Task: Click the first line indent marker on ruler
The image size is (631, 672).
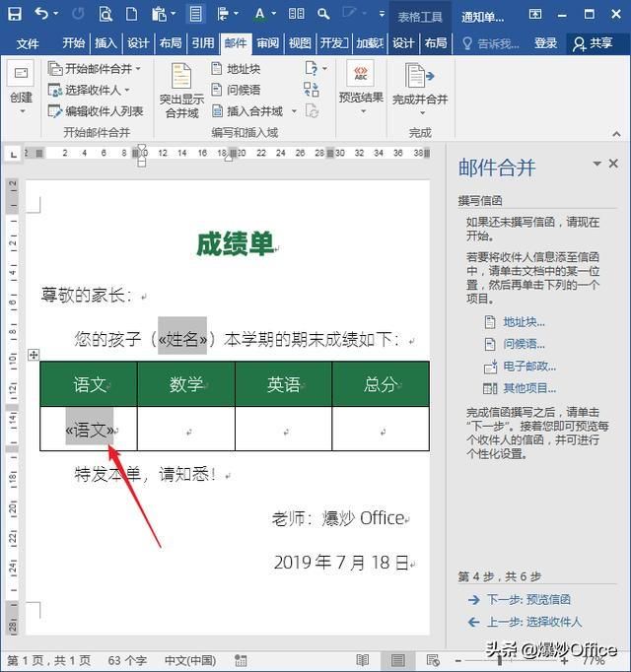Action: click(x=142, y=148)
